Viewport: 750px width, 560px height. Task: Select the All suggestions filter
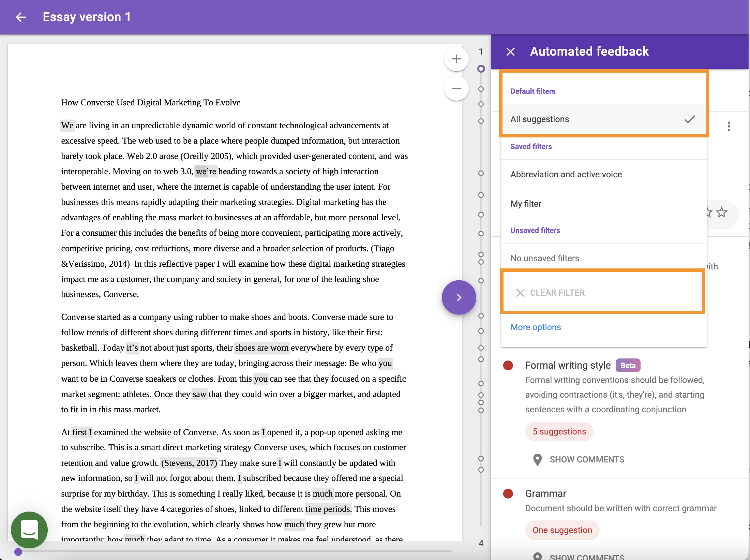pyautogui.click(x=603, y=119)
